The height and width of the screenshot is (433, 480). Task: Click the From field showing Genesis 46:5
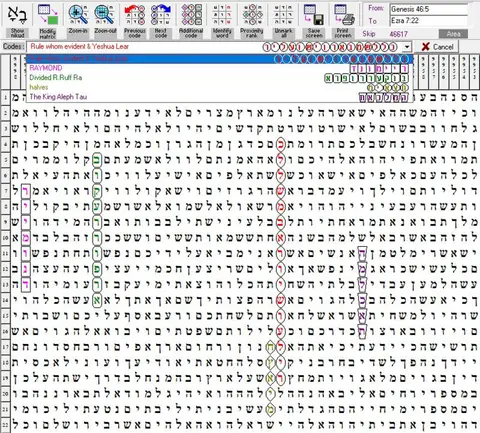point(429,9)
